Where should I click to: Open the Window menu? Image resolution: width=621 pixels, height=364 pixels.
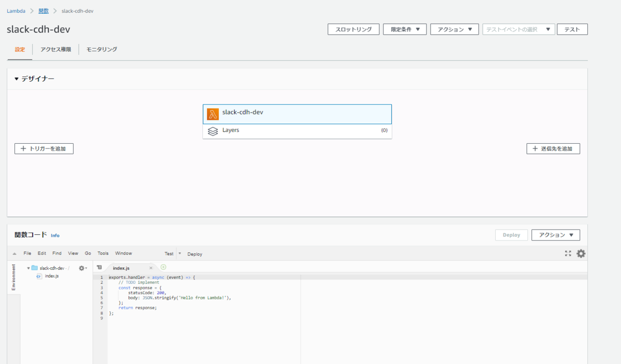tap(124, 253)
